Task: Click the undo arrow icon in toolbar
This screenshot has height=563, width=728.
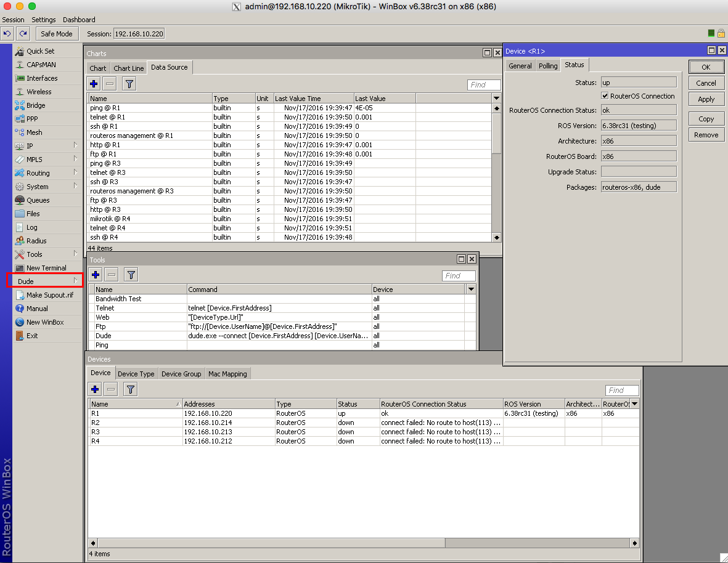Action: click(x=7, y=34)
